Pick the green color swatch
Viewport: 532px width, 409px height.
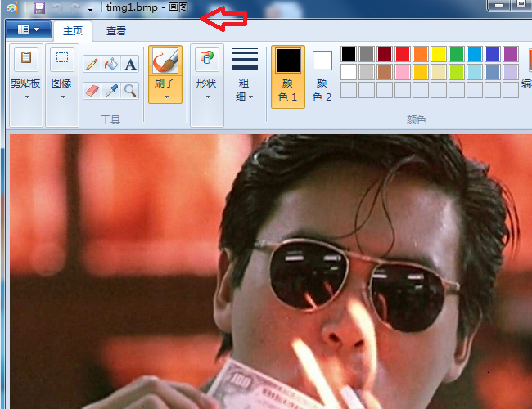point(457,54)
